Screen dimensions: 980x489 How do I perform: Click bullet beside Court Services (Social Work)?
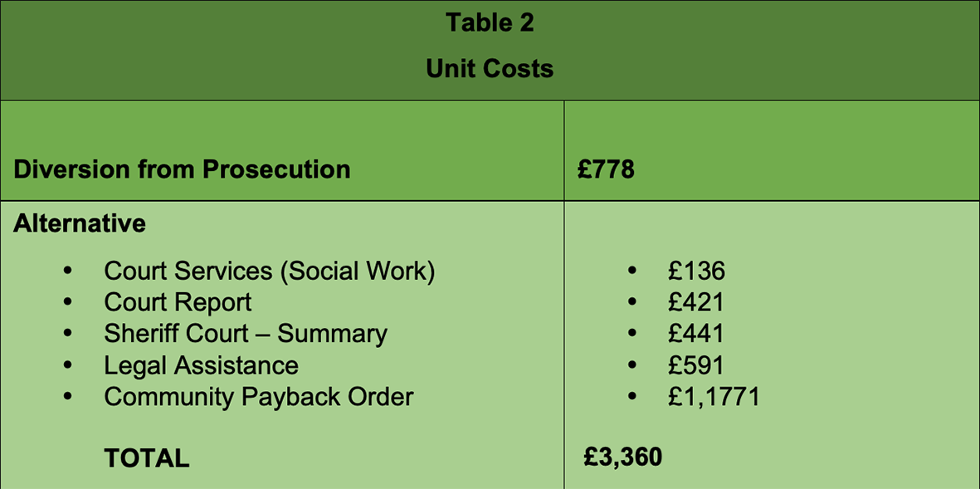click(x=68, y=271)
